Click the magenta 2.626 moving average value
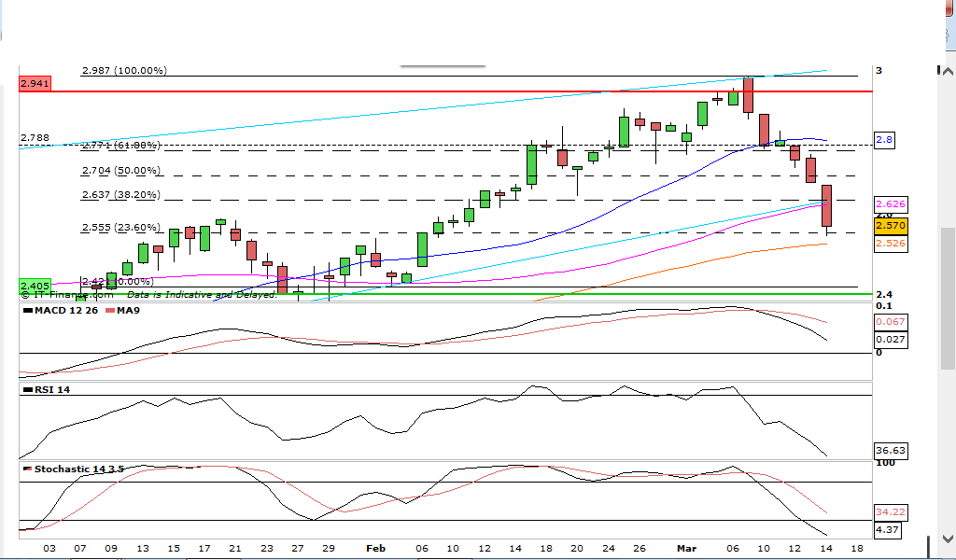 click(x=890, y=204)
